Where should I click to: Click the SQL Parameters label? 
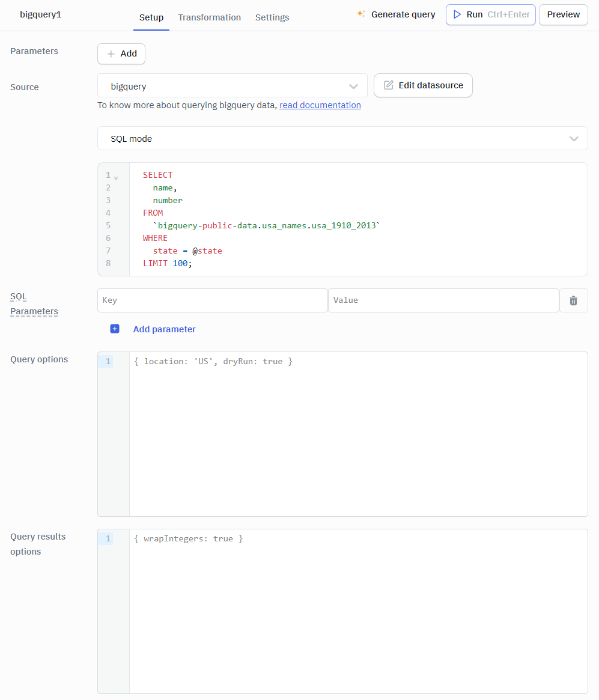[34, 303]
